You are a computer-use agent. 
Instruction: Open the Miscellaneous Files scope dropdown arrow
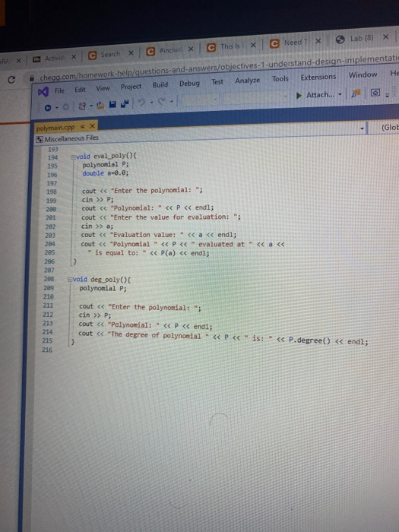point(362,128)
